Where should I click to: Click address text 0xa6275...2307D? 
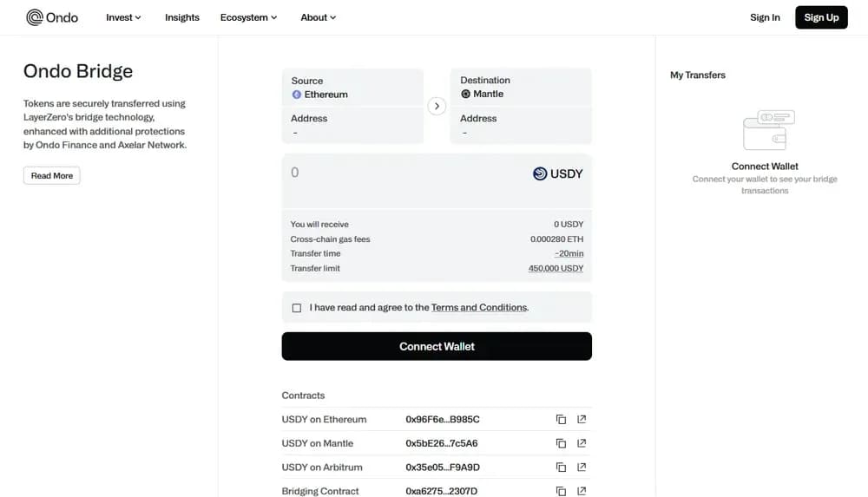tap(441, 491)
